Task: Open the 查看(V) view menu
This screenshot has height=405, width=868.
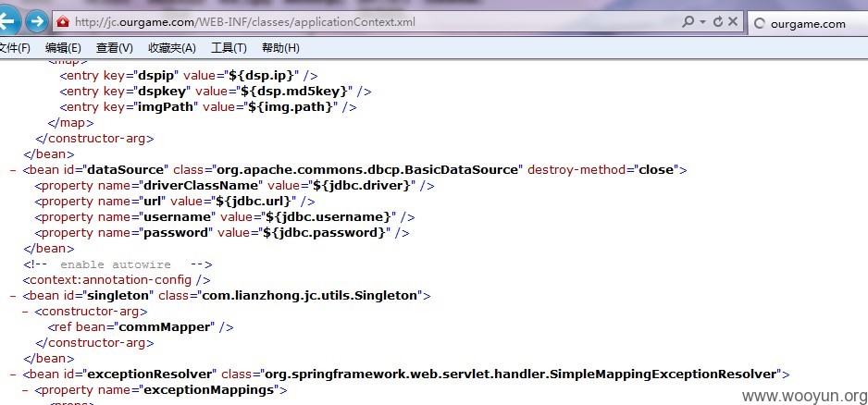Action: coord(115,48)
